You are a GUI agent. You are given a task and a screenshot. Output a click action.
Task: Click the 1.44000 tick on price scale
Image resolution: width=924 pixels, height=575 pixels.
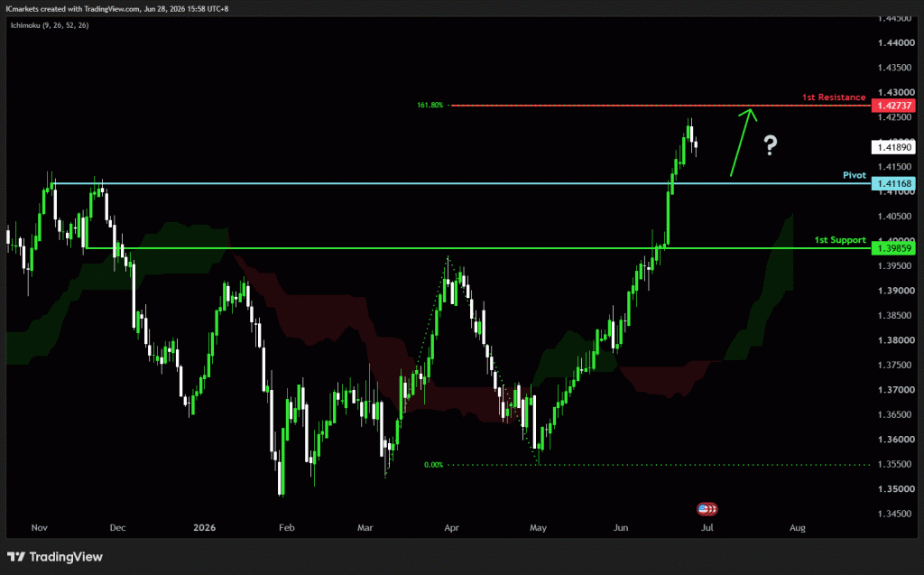click(x=896, y=43)
